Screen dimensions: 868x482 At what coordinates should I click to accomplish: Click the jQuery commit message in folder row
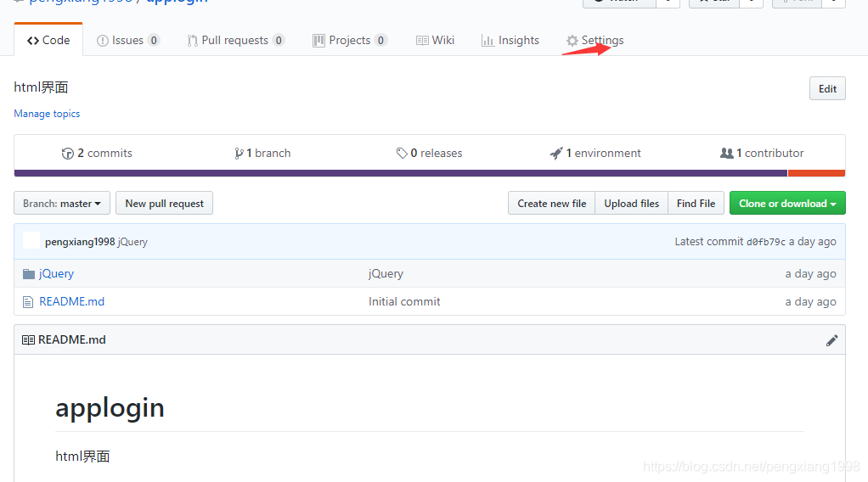click(386, 274)
